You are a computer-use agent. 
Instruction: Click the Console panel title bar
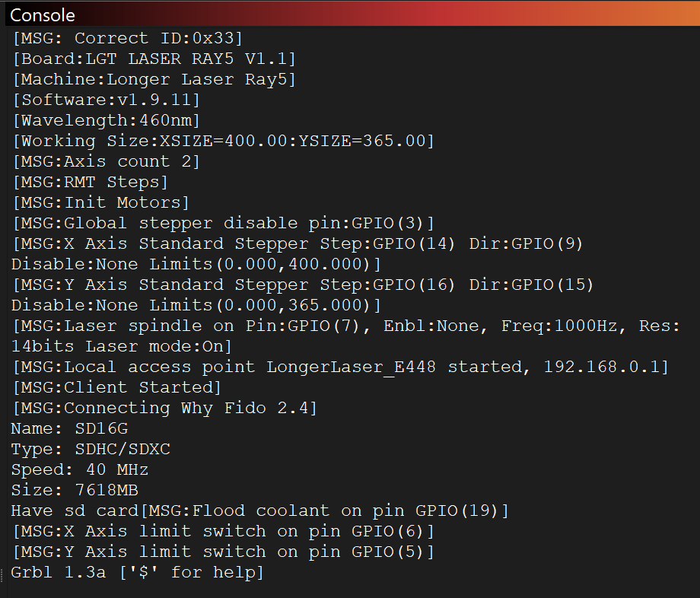[x=350, y=13]
